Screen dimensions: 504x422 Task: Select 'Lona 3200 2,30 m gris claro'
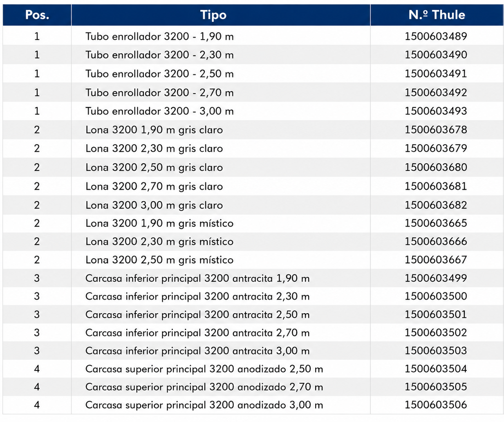coord(154,148)
